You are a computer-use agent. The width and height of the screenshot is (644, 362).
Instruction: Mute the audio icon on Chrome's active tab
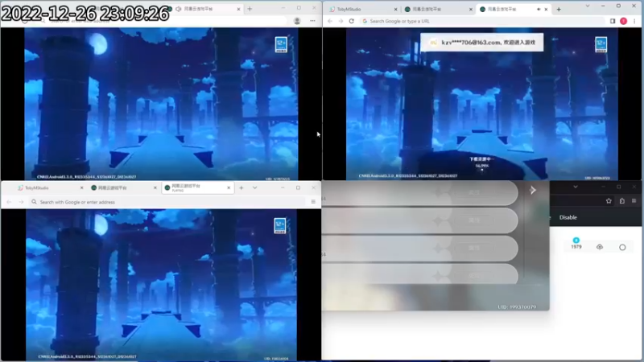tap(539, 9)
